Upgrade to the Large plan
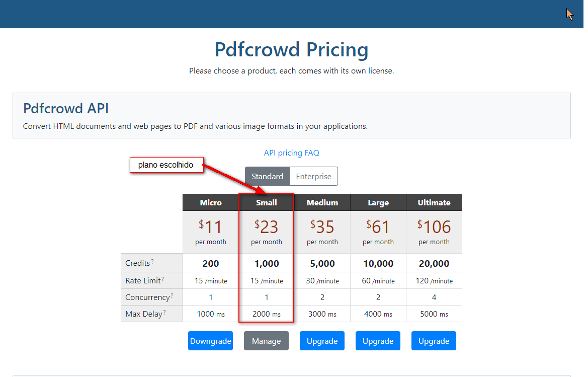This screenshot has height=377, width=588. [378, 341]
